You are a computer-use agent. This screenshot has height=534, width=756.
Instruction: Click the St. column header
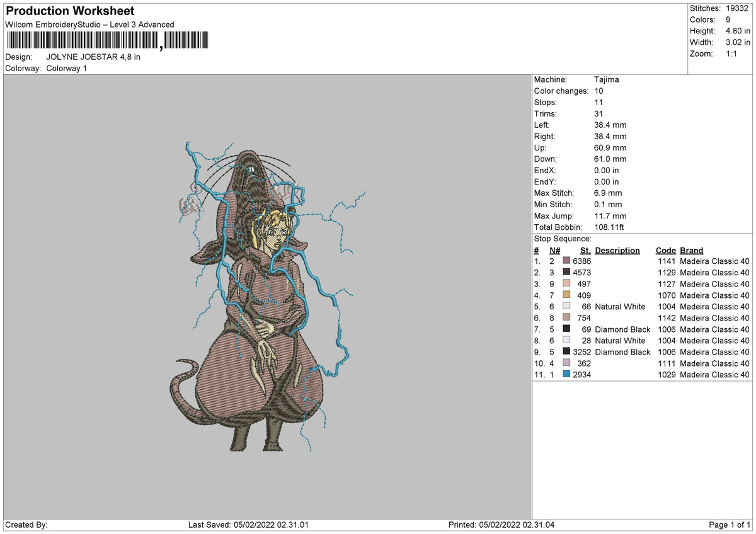click(x=585, y=250)
